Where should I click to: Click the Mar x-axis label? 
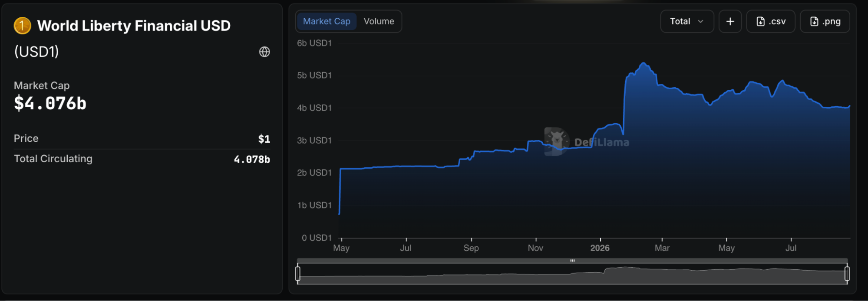(662, 248)
